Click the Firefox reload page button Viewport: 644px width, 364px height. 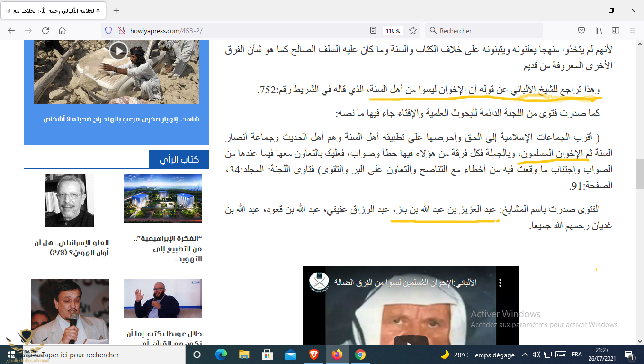(45, 30)
